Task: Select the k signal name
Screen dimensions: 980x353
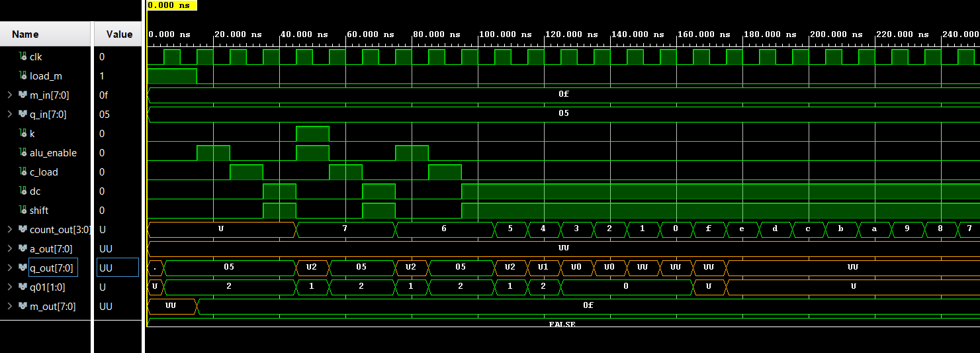Action: [x=32, y=134]
